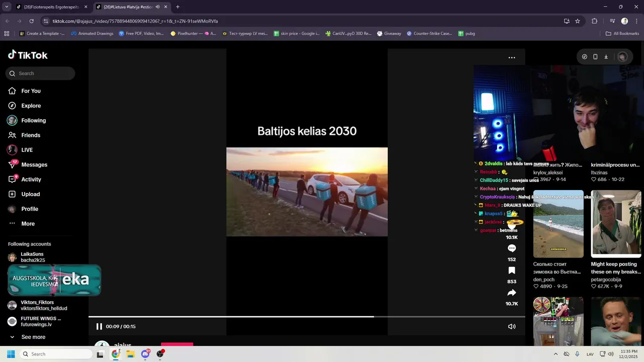This screenshot has height=362, width=644.
Task: Open the tab search dropdown
Action: (x=6, y=7)
